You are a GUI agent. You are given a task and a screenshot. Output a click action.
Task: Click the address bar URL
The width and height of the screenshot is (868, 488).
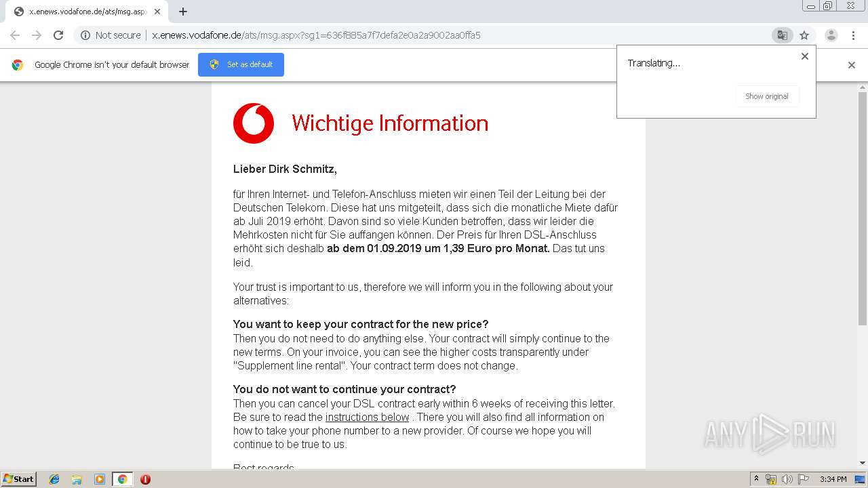click(x=316, y=35)
